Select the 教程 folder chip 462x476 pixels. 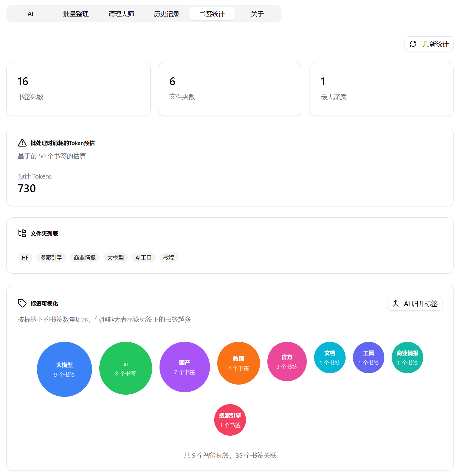coord(169,258)
